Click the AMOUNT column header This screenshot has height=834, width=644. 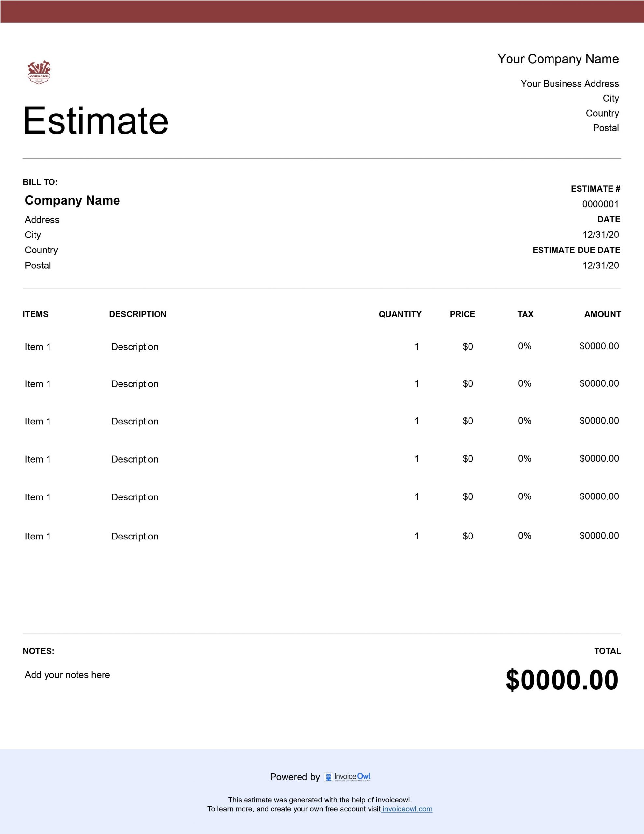[602, 314]
